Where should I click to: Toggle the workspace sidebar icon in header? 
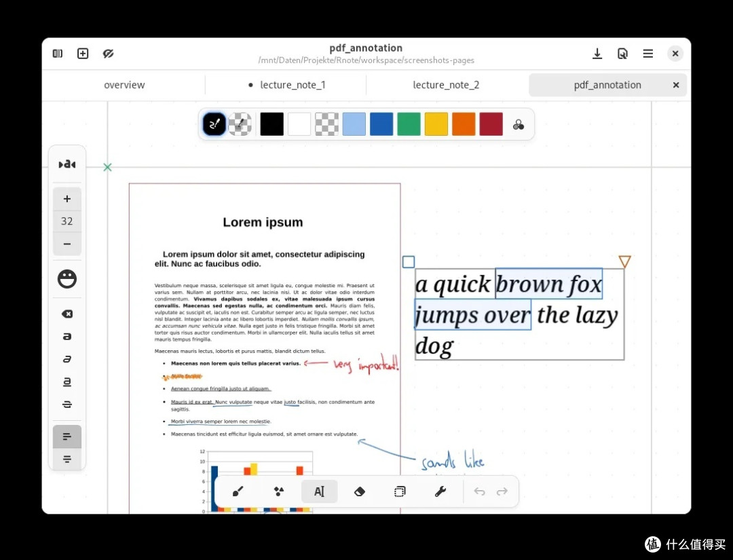[58, 54]
